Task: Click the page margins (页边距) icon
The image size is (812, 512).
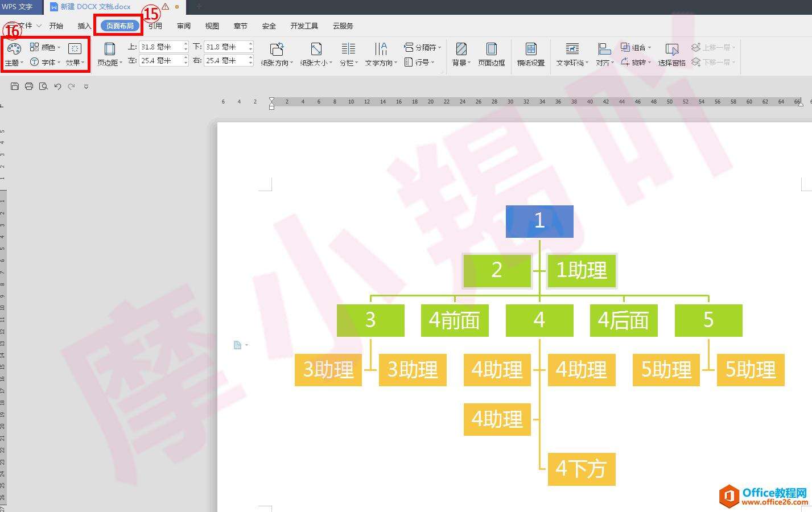Action: (109, 49)
